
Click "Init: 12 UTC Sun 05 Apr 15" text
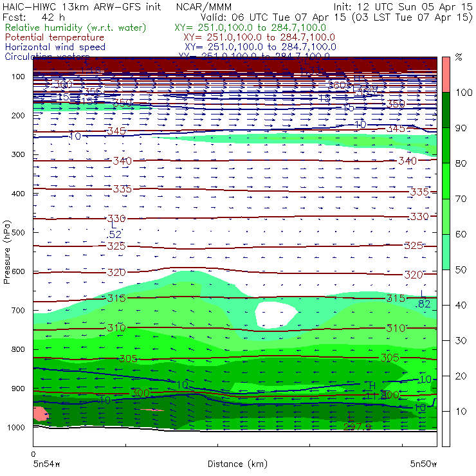(403, 6)
